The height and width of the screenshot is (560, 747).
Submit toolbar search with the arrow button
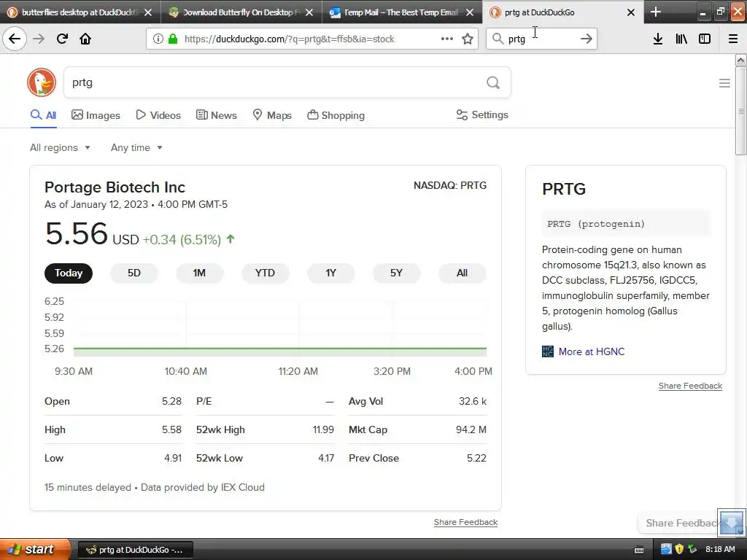click(587, 39)
